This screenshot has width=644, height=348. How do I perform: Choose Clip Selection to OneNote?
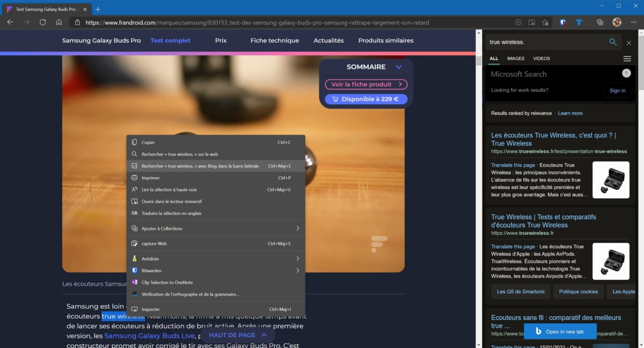[x=216, y=282]
